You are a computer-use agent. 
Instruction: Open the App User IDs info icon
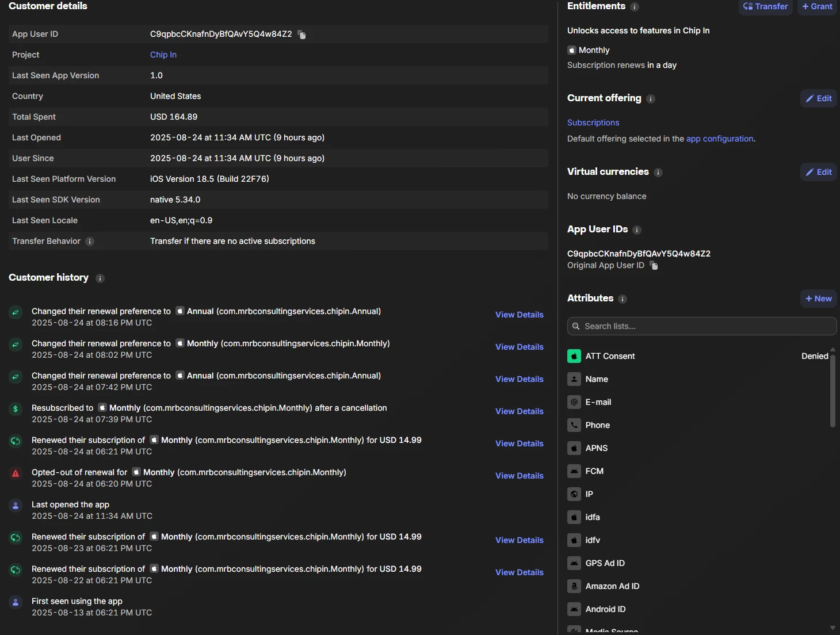[637, 230]
